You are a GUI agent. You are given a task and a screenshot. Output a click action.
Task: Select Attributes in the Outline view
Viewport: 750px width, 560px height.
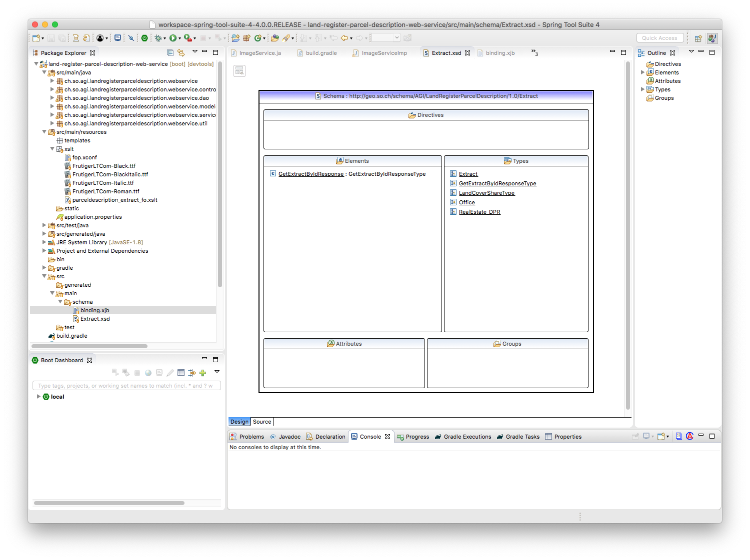(x=667, y=81)
